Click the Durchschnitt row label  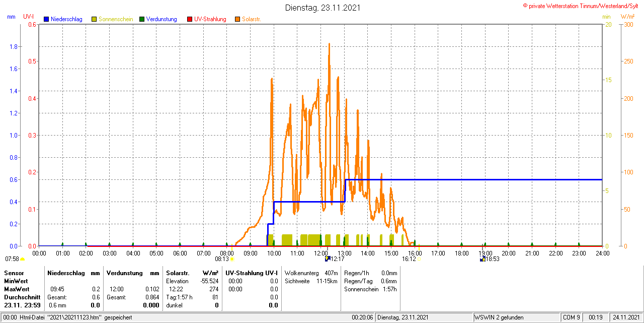22,297
